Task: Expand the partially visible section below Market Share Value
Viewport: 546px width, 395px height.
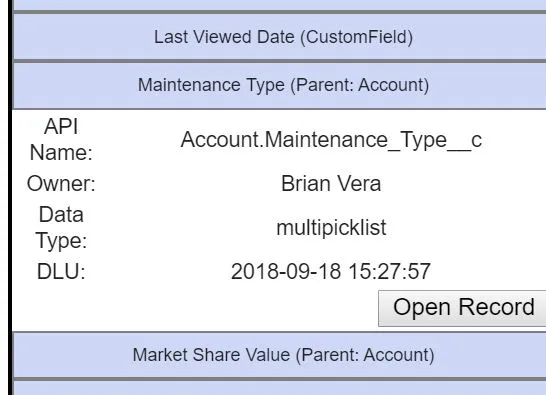Action: (x=280, y=388)
